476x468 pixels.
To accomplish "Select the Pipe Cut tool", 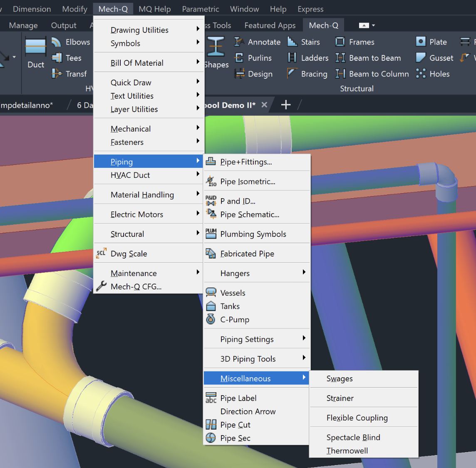I will [x=235, y=425].
